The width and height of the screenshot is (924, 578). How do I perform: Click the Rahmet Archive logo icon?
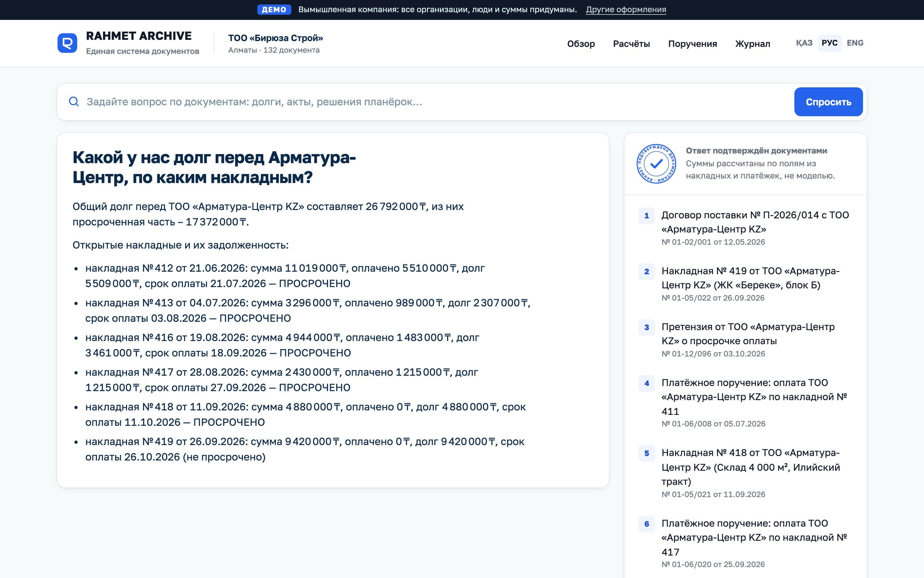67,43
